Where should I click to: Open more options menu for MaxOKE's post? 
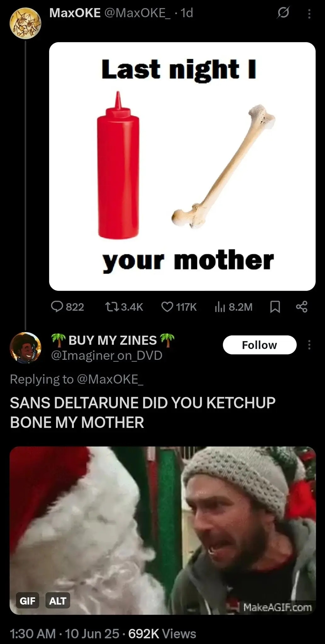point(309,14)
